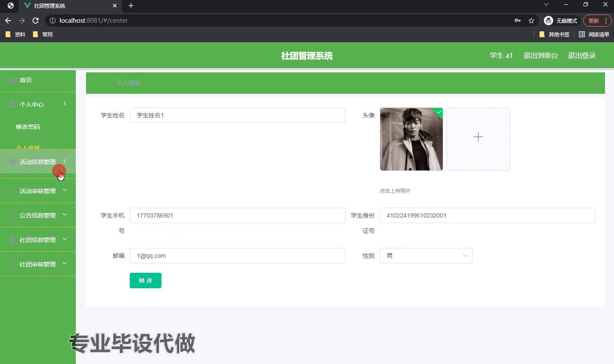Screen dimensions: 614x364
Task: Click the home icon beside 首页
Action: [12, 81]
